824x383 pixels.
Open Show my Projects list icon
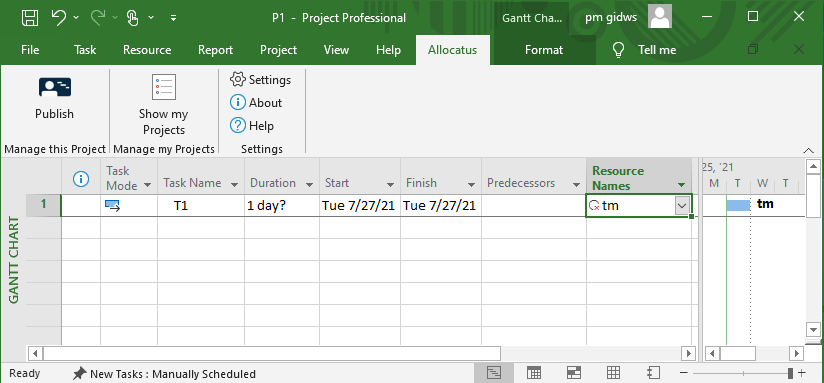click(163, 87)
